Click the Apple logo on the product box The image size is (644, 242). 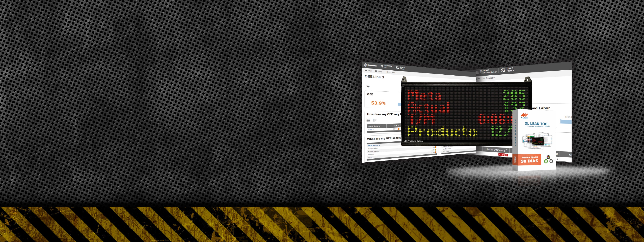(551, 161)
